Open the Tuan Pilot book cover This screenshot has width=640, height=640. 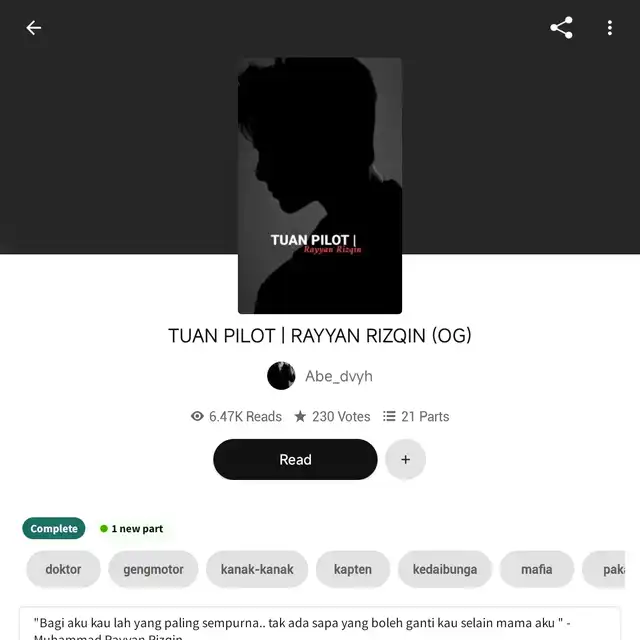320,186
